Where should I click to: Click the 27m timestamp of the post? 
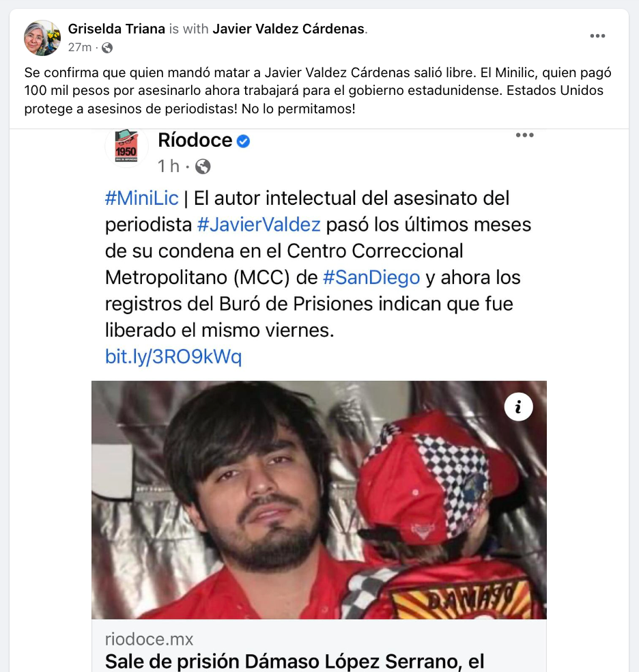80,47
